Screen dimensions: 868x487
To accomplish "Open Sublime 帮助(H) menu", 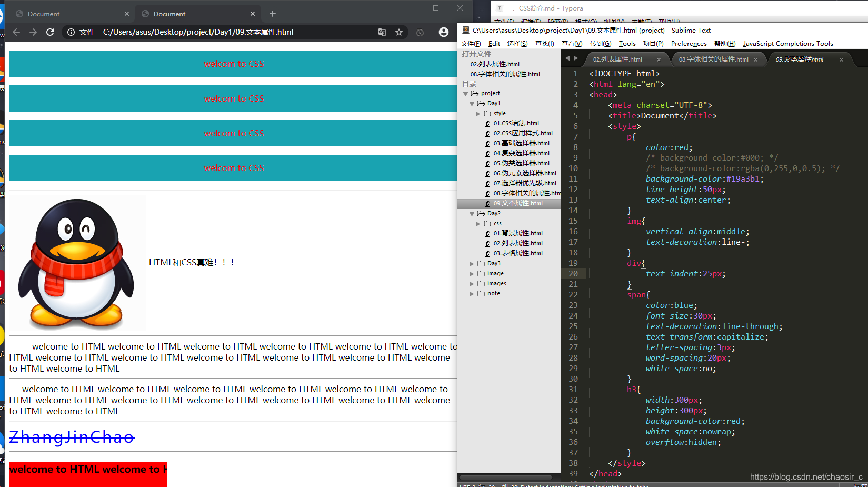I will (725, 44).
